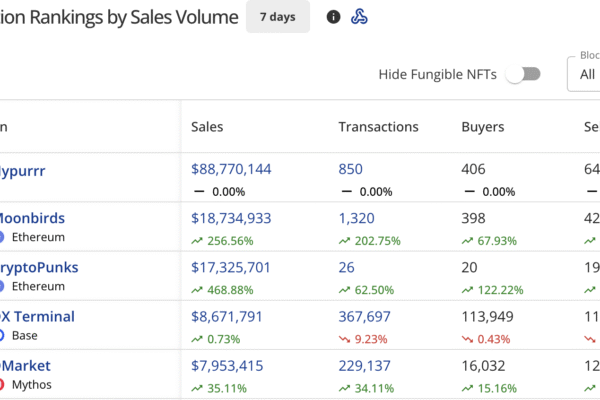Viewport: 600px width, 400px height.
Task: Open the blue API webhook icon
Action: [359, 17]
